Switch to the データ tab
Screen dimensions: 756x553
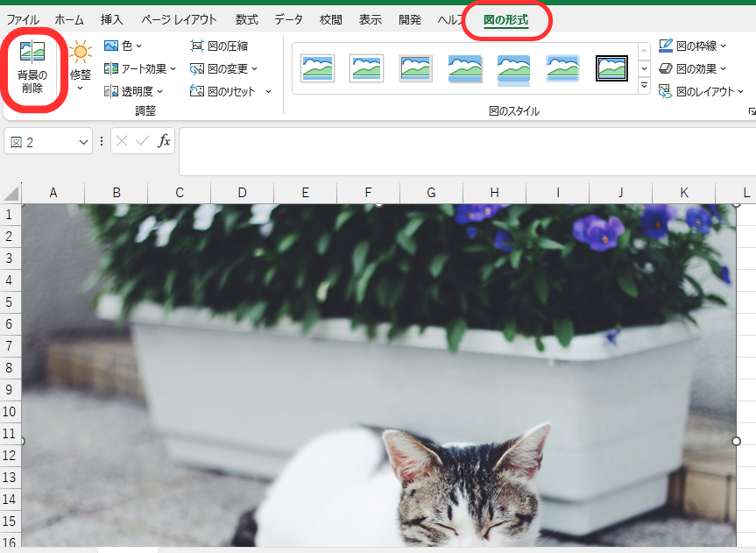(x=288, y=20)
